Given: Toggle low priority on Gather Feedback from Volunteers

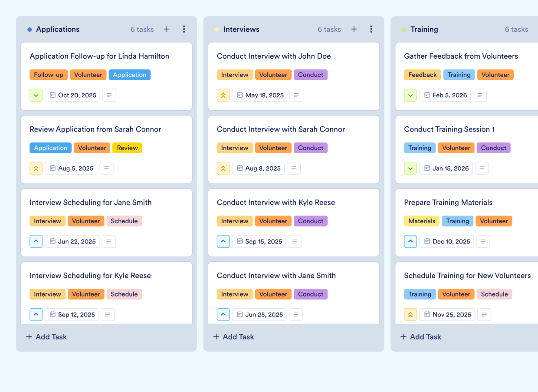Looking at the screenshot, I should pyautogui.click(x=410, y=95).
